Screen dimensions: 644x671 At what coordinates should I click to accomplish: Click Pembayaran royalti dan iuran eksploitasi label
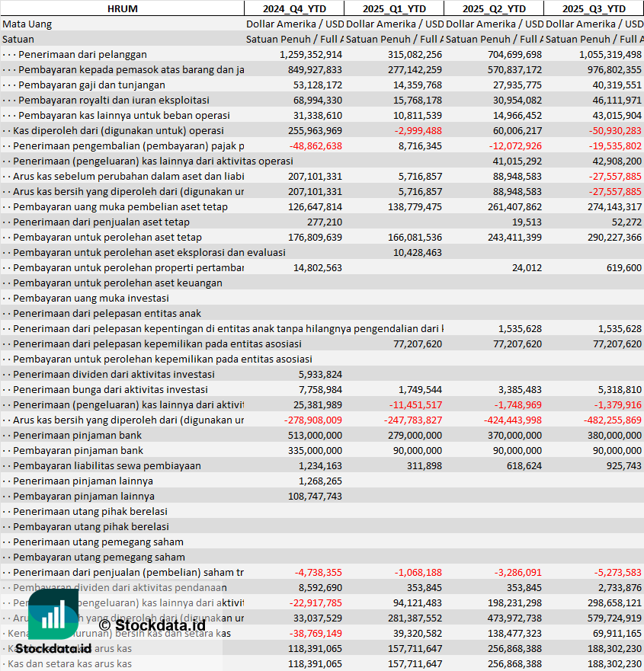[114, 100]
